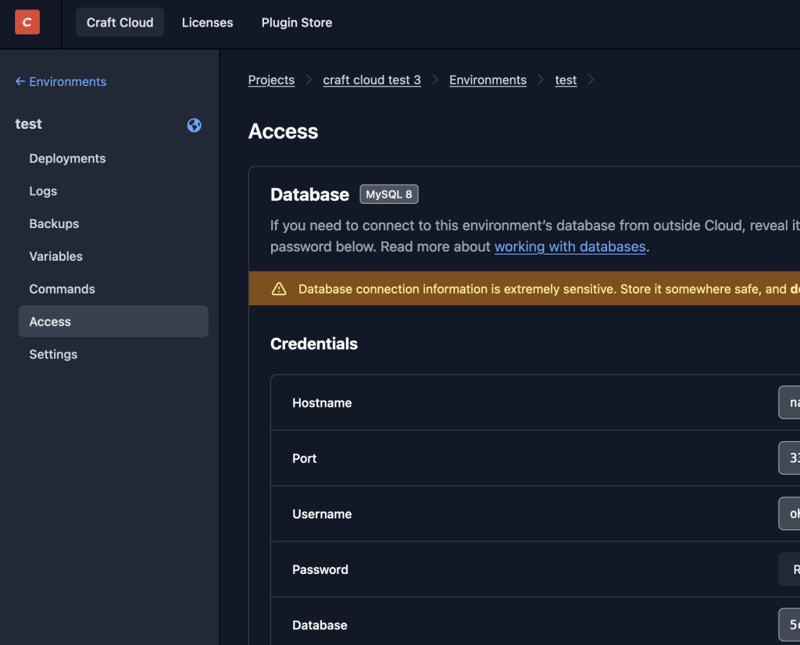Viewport: 800px width, 645px height.
Task: Click the Craft logo icon
Action: (x=28, y=22)
